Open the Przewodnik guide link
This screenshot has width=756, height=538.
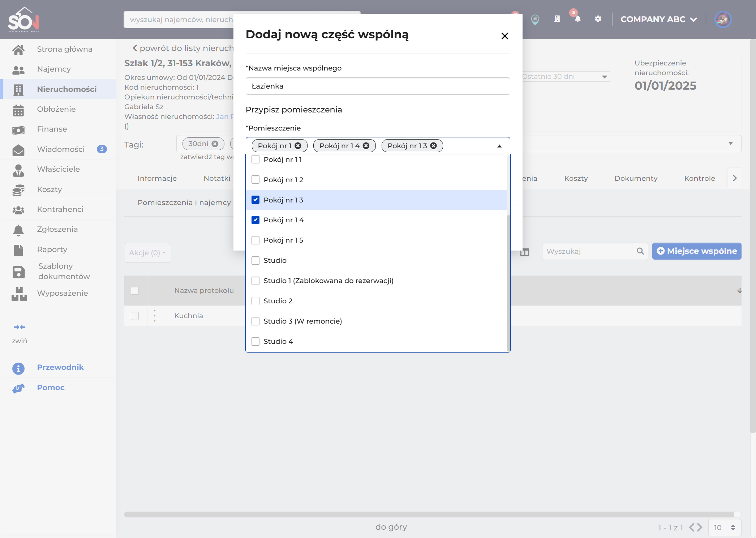click(60, 367)
